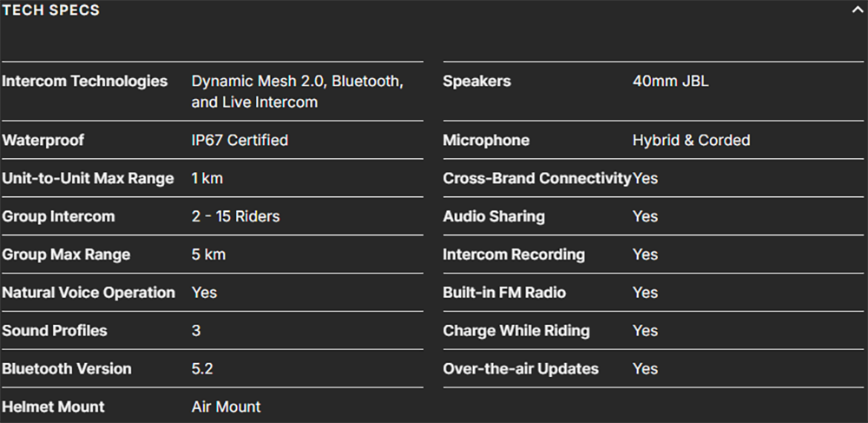
Task: Select the Intercom Technologies label
Action: tap(85, 82)
